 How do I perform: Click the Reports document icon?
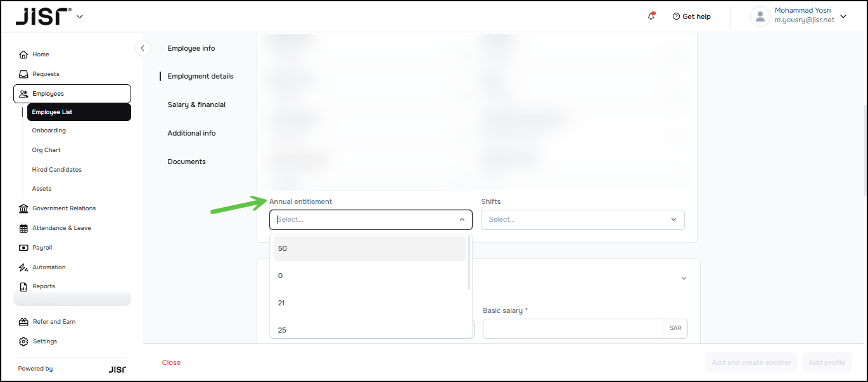(x=23, y=286)
